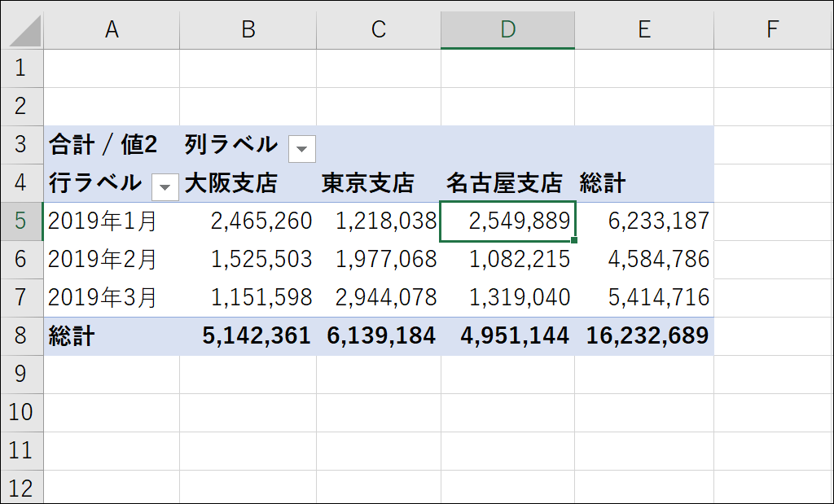The width and height of the screenshot is (834, 504).
Task: Select row 5 header
Action: (x=21, y=221)
